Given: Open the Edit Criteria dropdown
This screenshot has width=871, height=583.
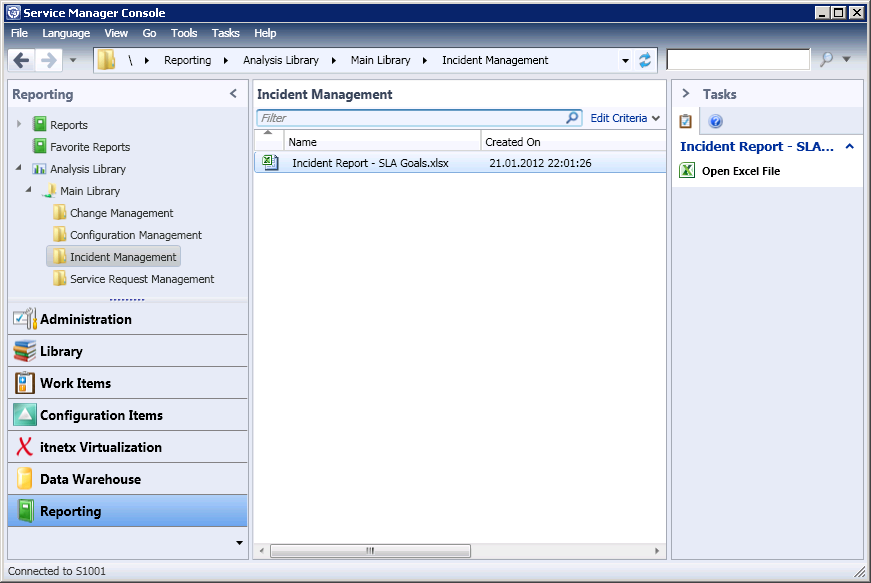Looking at the screenshot, I should pos(625,118).
